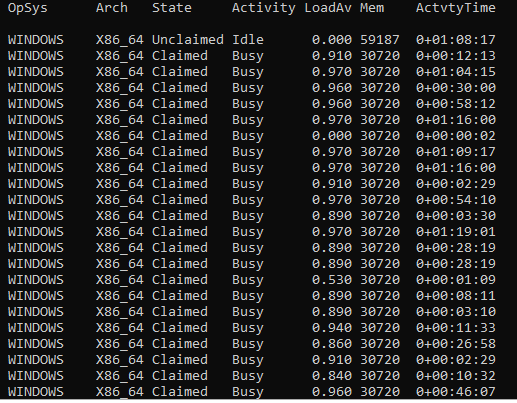Click the load average value 0.530

(x=332, y=280)
